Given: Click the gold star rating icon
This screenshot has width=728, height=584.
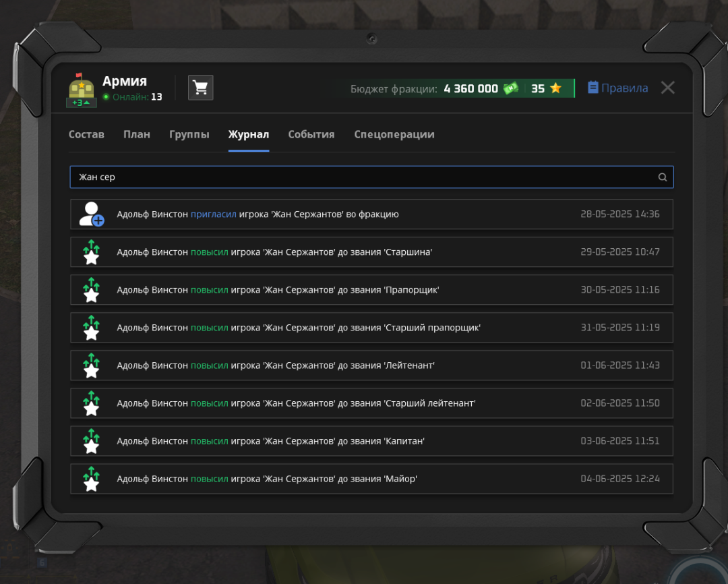Looking at the screenshot, I should [555, 88].
